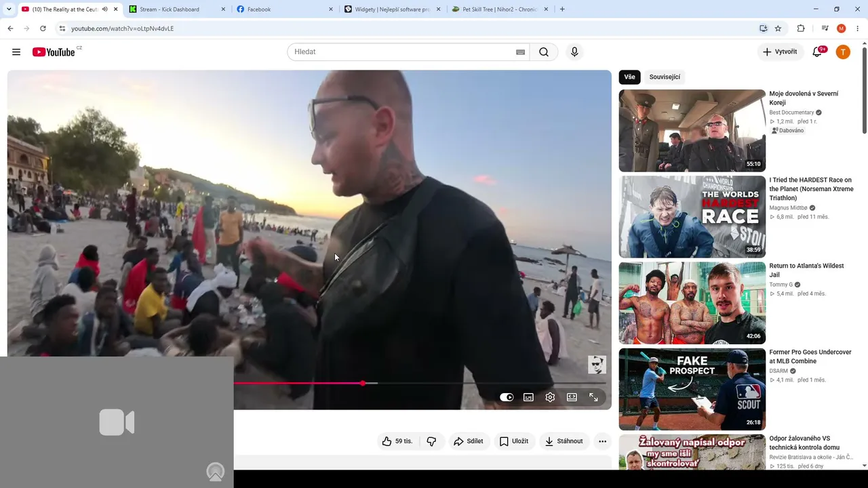This screenshot has width=868, height=488.
Task: Open the notifications bell
Action: pyautogui.click(x=817, y=52)
